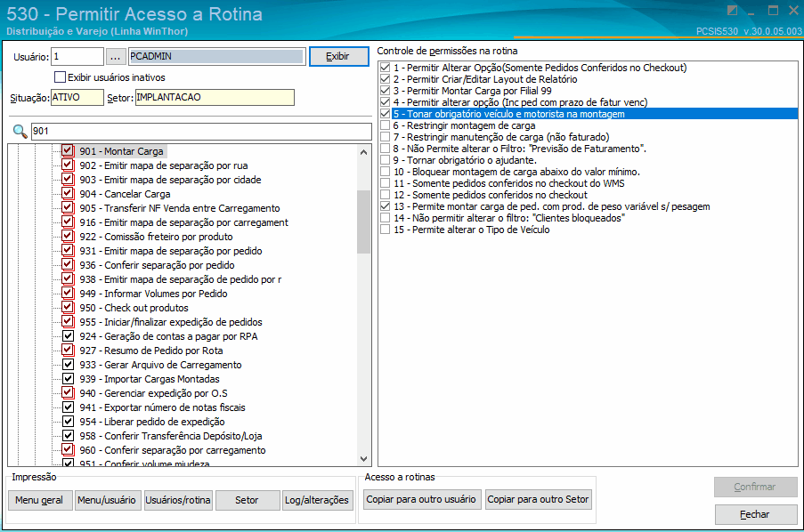
Task: Select row 941 - Exportar número de notas fiscais
Action: pyautogui.click(x=163, y=407)
